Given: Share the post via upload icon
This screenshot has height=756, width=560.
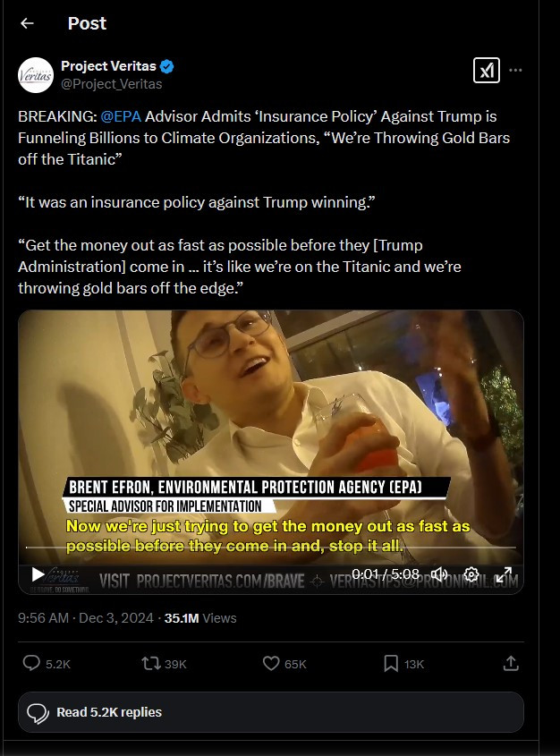Looking at the screenshot, I should pos(511,664).
